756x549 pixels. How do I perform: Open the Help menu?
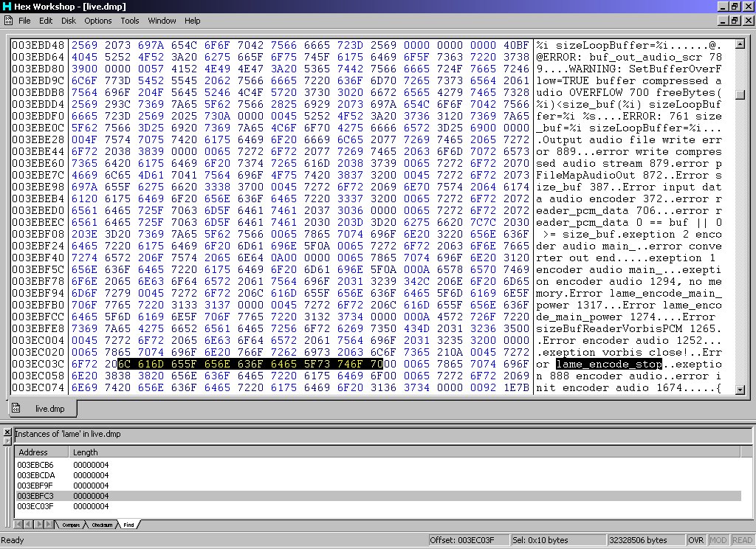[192, 21]
